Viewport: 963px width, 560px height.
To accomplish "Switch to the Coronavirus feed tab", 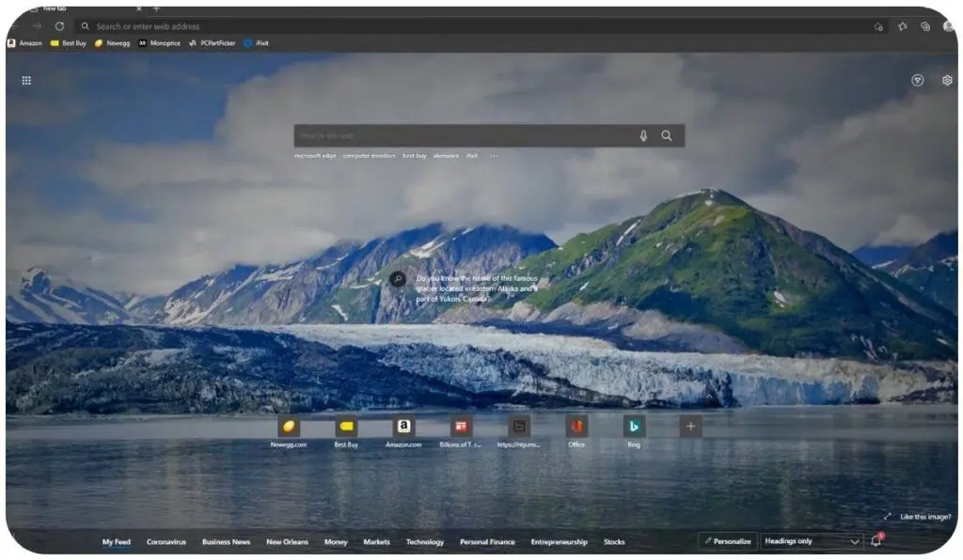I will tap(166, 541).
